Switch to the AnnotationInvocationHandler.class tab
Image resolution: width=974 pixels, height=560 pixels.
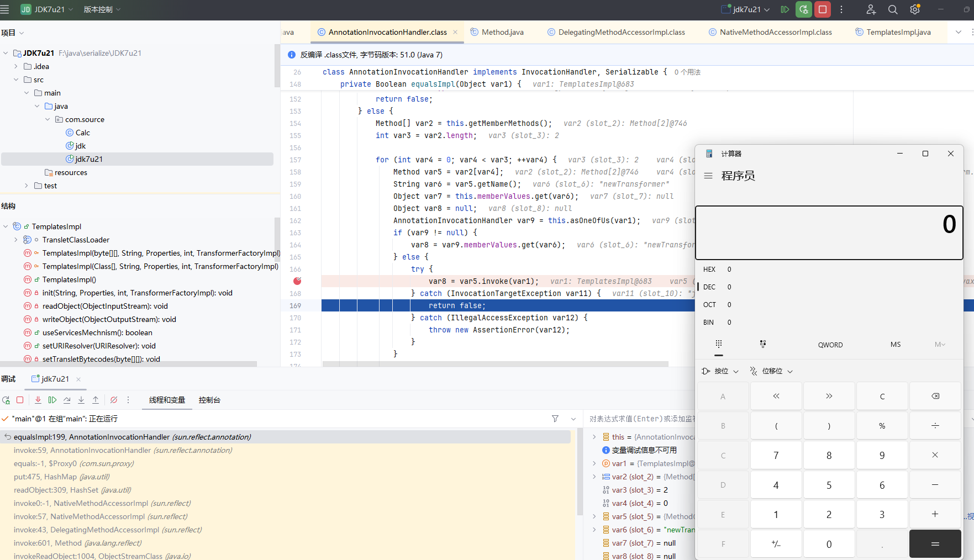coord(388,32)
